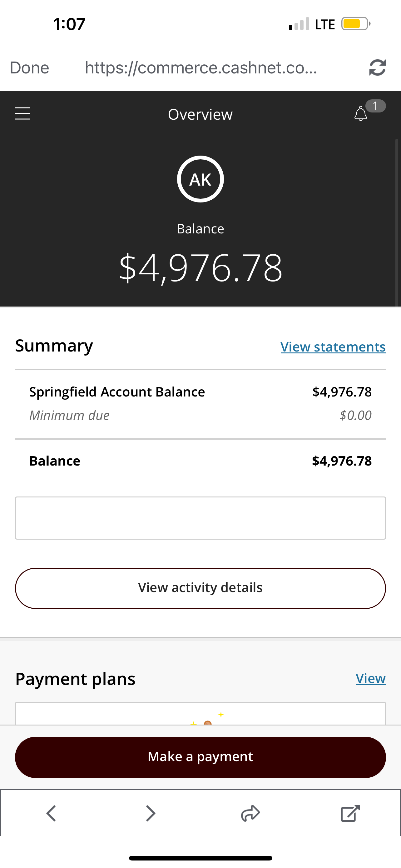This screenshot has width=401, height=868.
Task: Tap the large $4,976.78 balance amount
Action: (x=201, y=268)
